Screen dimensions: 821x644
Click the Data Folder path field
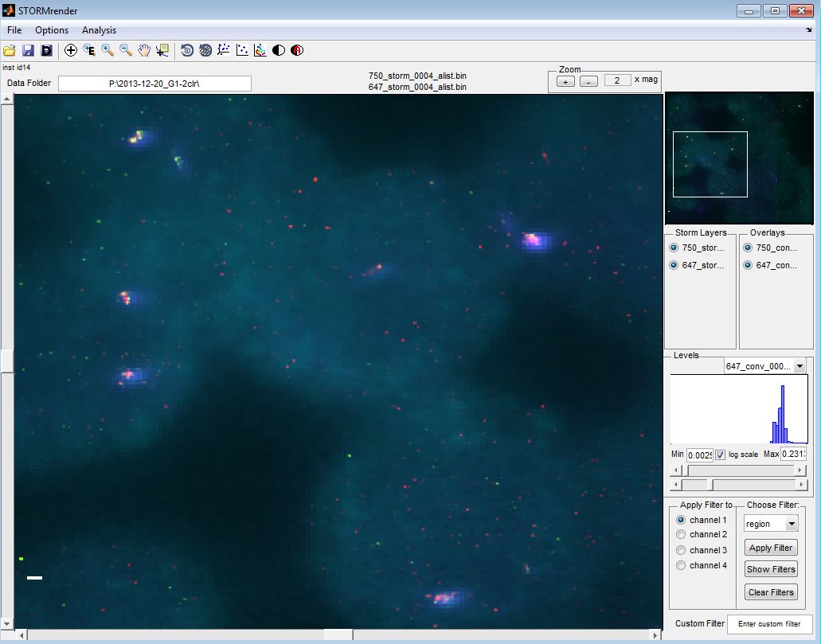point(154,84)
